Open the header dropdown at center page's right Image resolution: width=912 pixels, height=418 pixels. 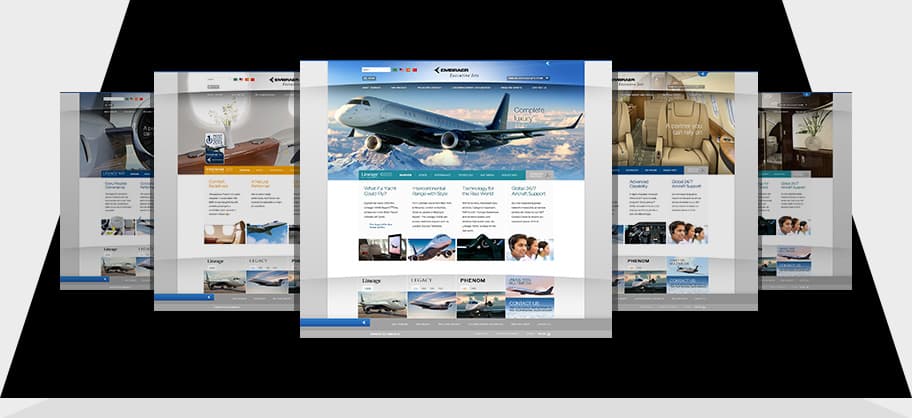[528, 78]
